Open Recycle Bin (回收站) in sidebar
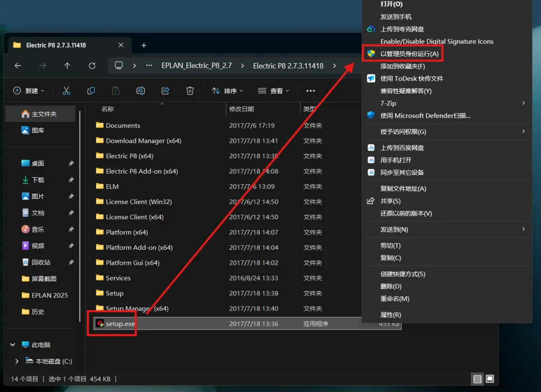 (41, 262)
